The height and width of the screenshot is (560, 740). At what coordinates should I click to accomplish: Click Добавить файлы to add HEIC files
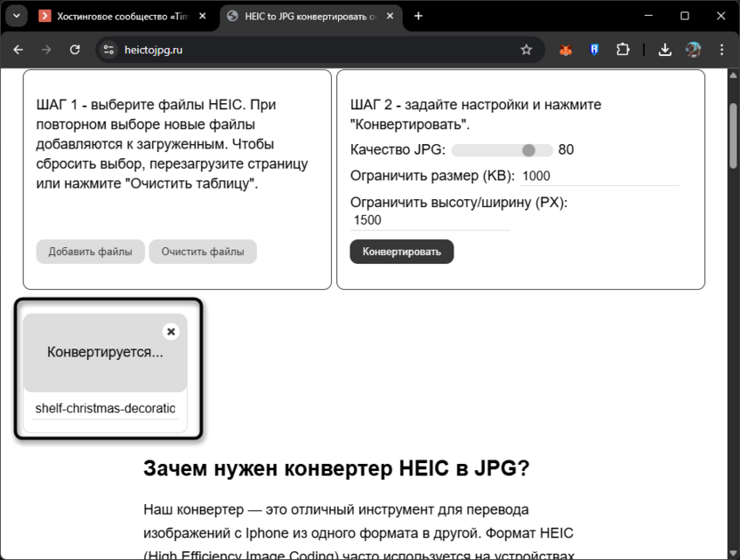(90, 252)
